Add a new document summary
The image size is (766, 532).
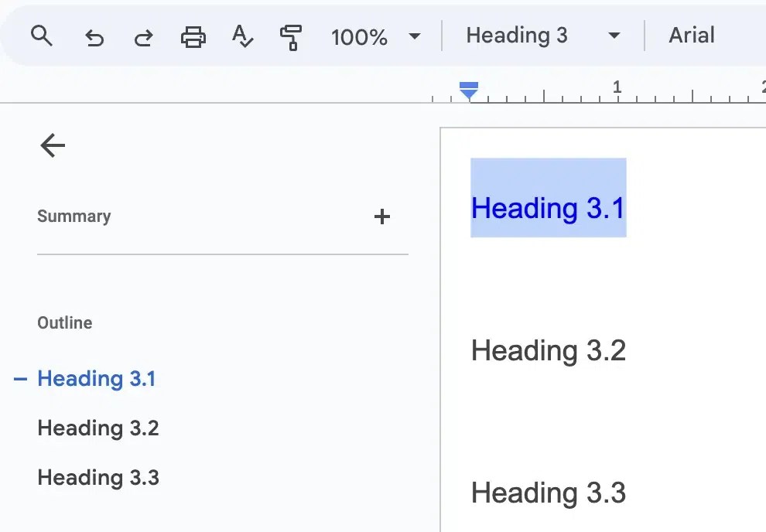[x=382, y=217]
